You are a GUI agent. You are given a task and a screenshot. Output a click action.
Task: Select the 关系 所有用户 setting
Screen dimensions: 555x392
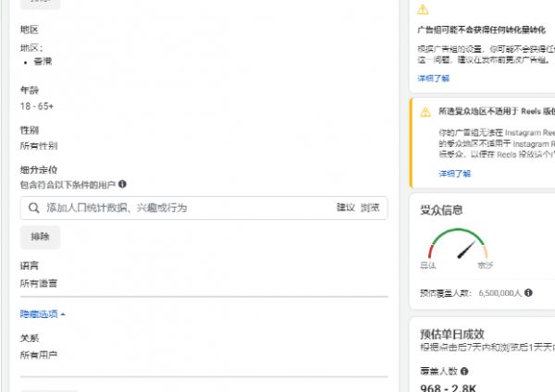(39, 354)
